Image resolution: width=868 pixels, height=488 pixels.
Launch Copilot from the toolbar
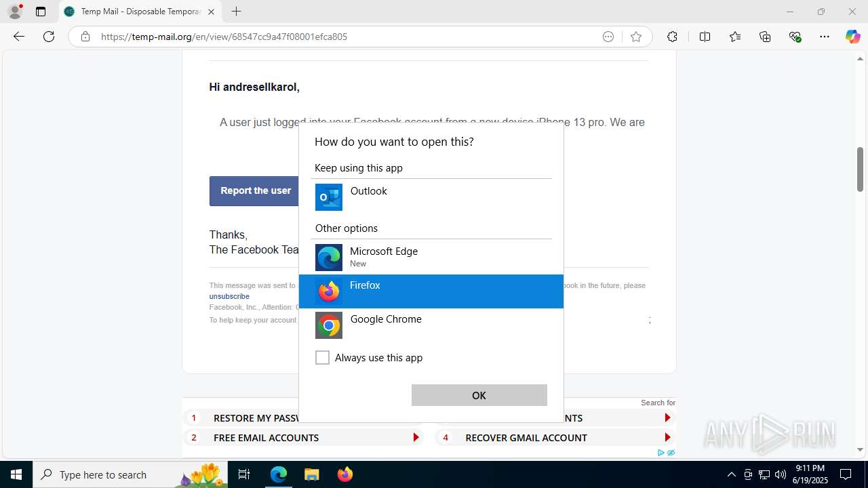[x=852, y=37]
